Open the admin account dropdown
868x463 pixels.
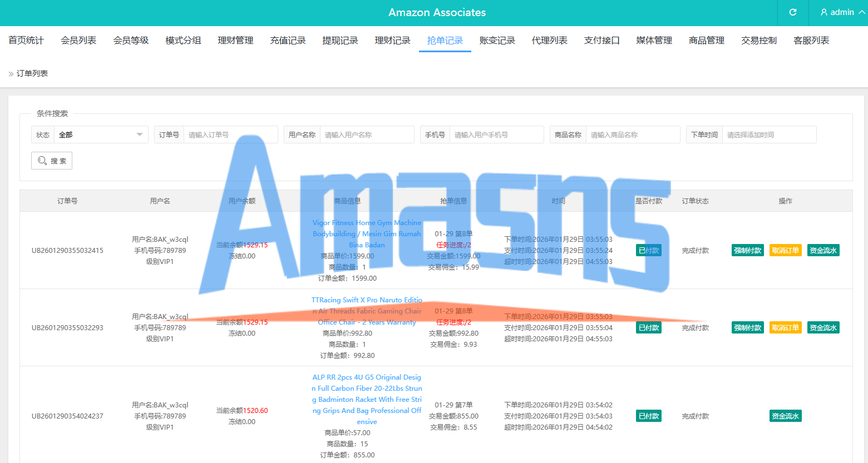pos(842,12)
